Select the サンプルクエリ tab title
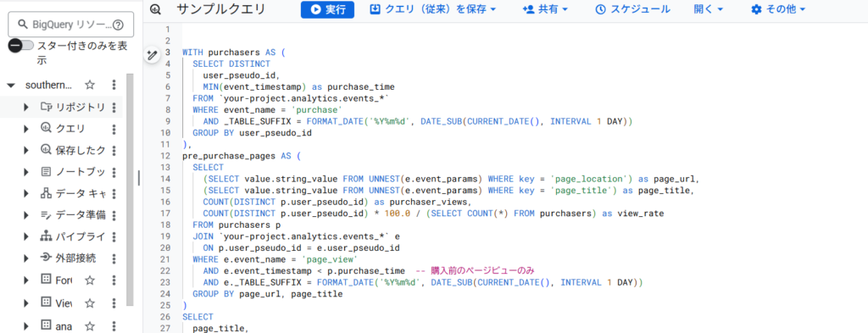This screenshot has width=868, height=333. [221, 9]
